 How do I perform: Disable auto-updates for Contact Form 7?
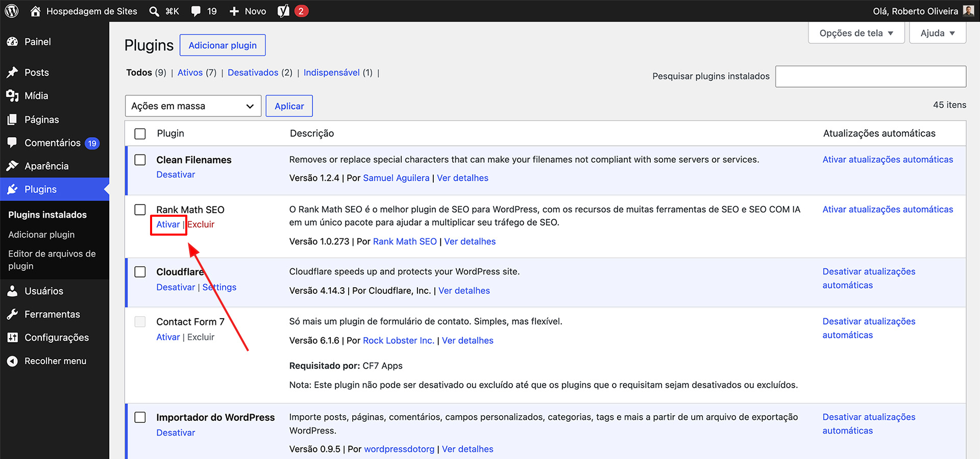(x=869, y=328)
